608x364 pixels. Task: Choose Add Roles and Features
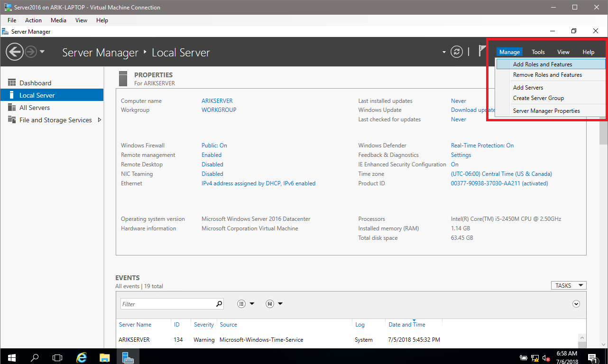click(551, 64)
